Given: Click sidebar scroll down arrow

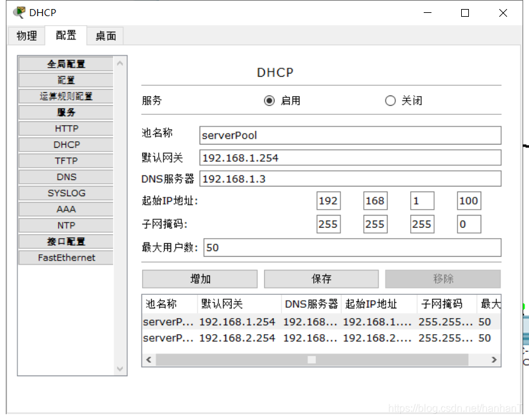Looking at the screenshot, I should pos(119,369).
